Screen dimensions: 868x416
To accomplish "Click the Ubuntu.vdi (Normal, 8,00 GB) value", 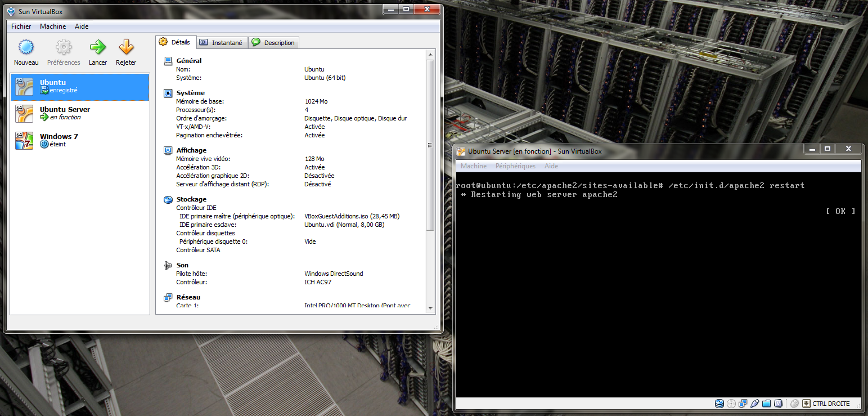I will pos(344,225).
